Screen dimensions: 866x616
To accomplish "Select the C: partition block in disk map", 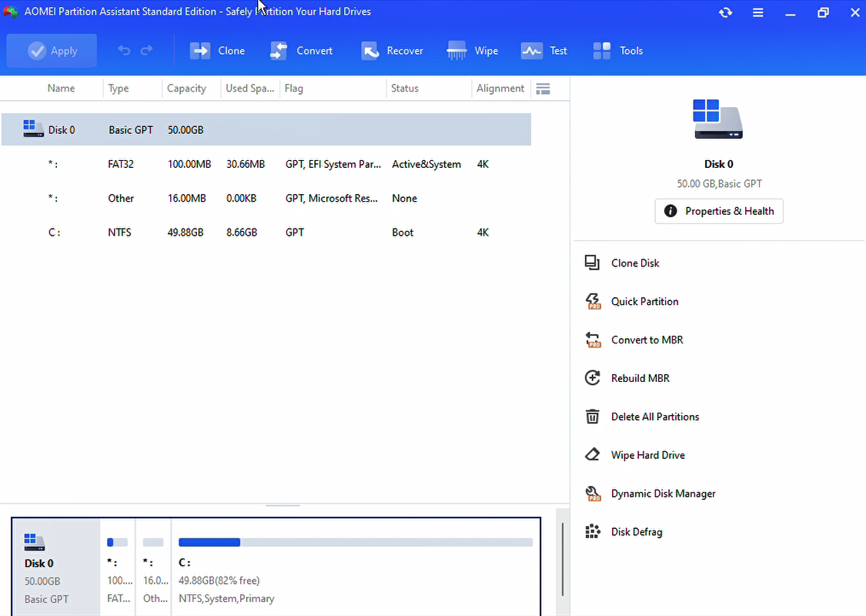I will (x=356, y=567).
